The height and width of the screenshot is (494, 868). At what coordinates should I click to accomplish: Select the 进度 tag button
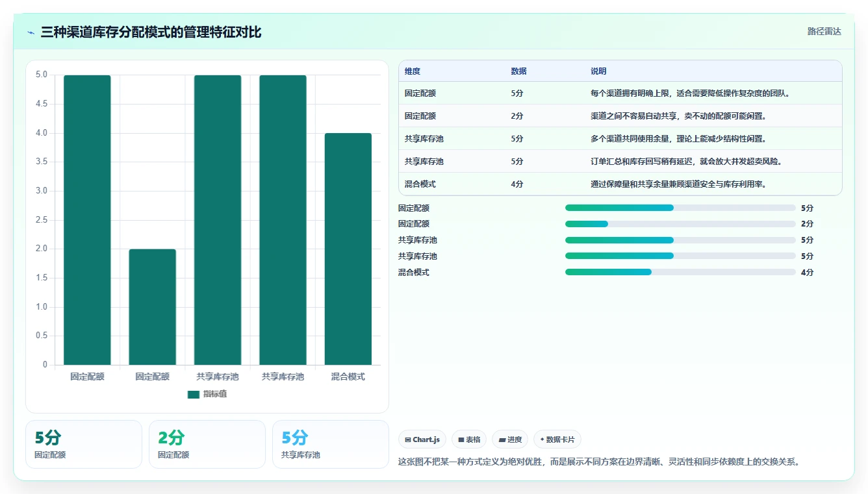(x=510, y=439)
